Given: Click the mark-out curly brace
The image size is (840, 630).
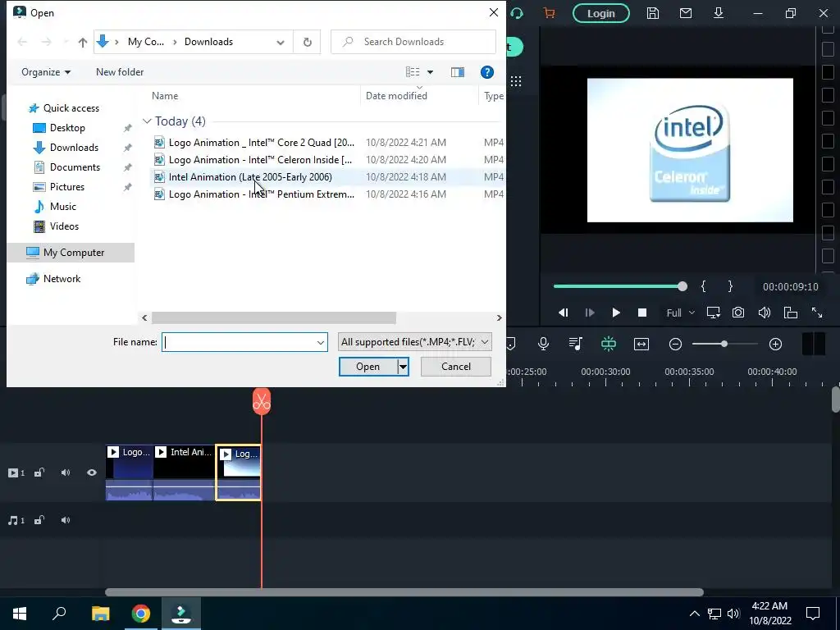Looking at the screenshot, I should click(x=730, y=286).
